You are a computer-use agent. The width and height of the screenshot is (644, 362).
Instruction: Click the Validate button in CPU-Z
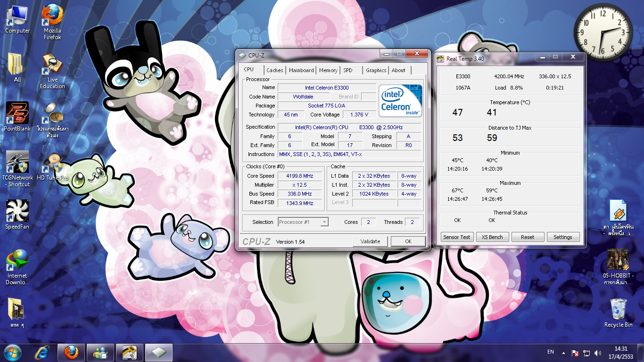[370, 241]
